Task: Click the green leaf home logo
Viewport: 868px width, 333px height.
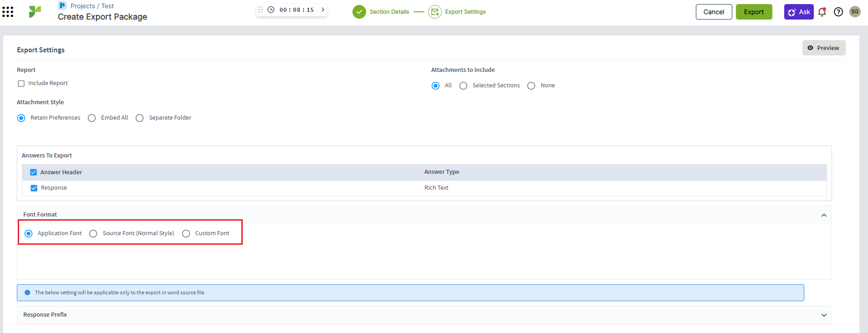Action: click(x=35, y=12)
